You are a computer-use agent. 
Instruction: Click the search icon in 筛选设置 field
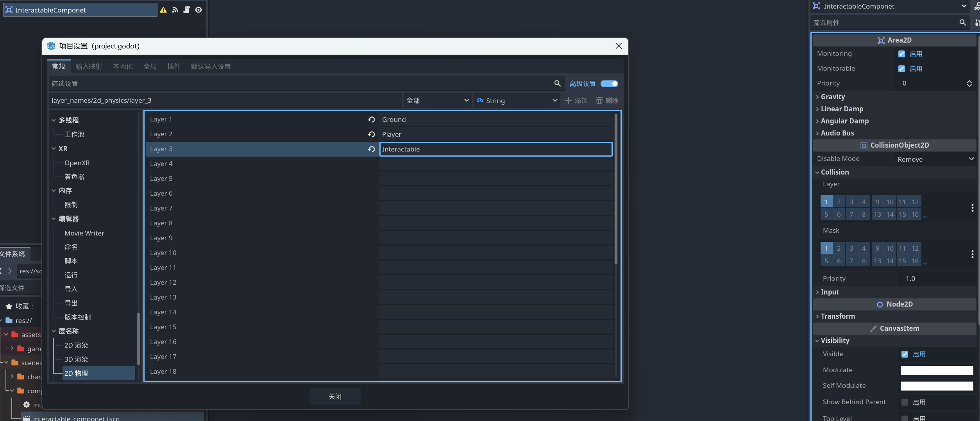pos(557,84)
